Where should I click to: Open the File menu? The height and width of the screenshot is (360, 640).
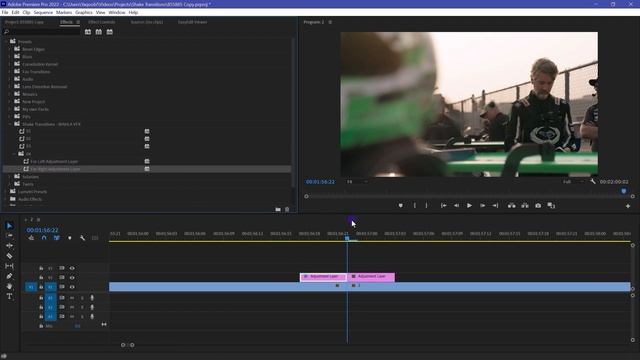point(5,12)
